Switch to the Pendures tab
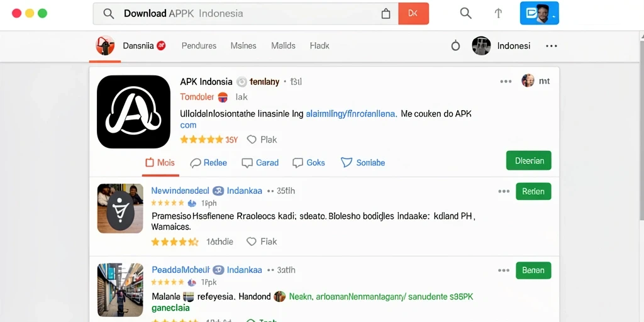Image resolution: width=644 pixels, height=322 pixels. tap(199, 46)
